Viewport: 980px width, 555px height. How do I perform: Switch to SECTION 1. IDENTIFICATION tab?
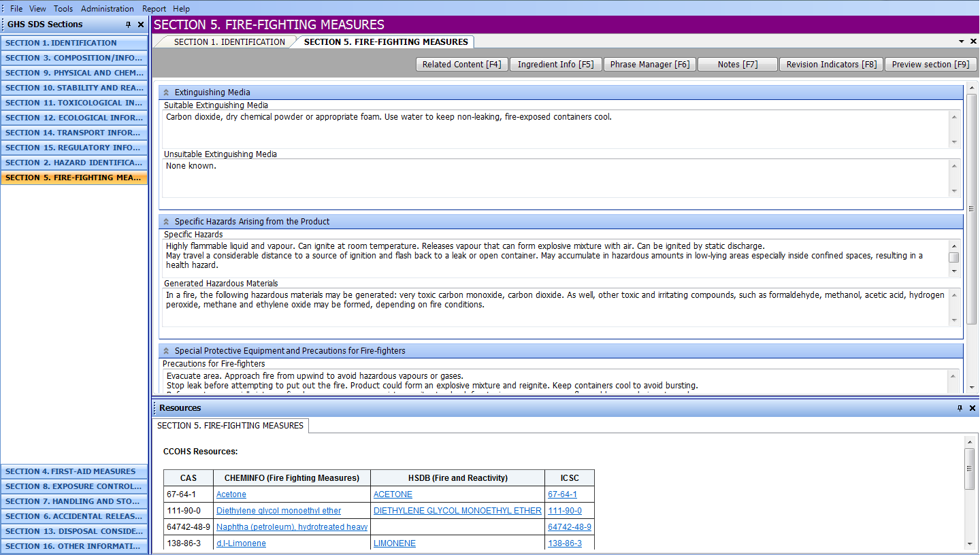[229, 42]
